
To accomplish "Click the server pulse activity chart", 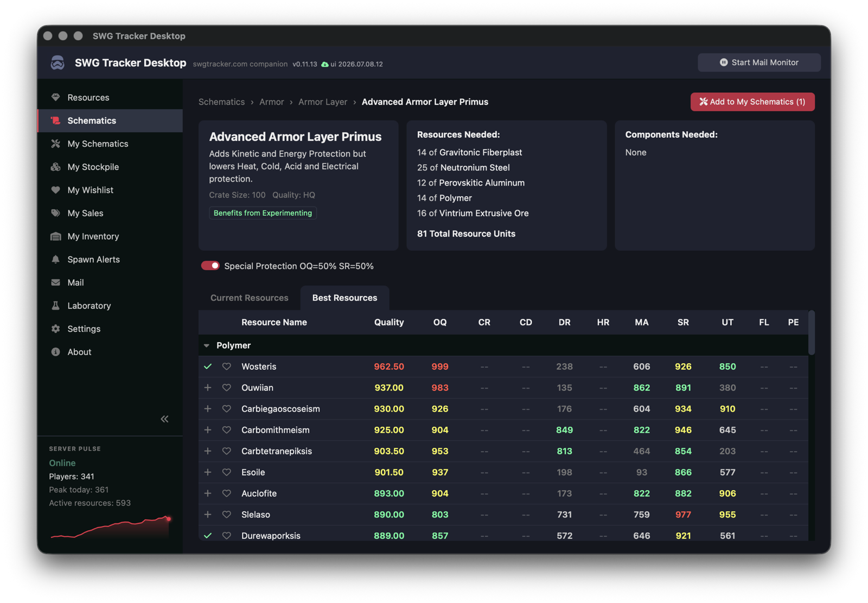I will (111, 527).
